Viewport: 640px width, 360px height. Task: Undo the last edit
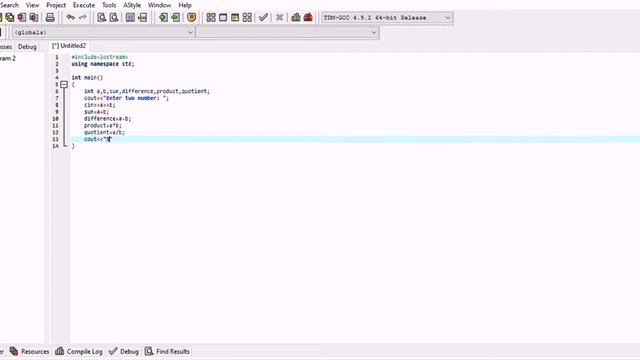pos(71,17)
